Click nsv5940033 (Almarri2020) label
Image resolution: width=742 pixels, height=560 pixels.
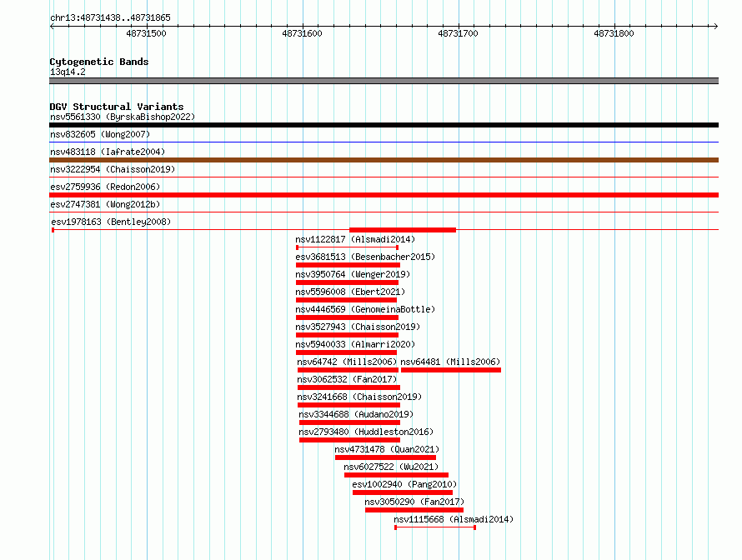(x=355, y=344)
